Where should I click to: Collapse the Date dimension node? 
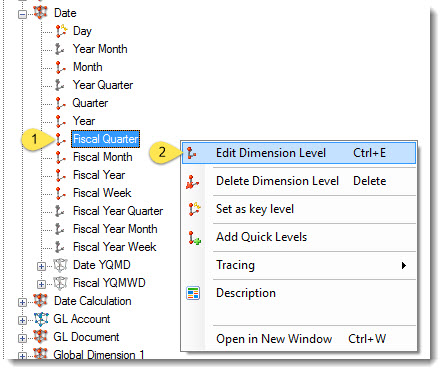pos(22,14)
